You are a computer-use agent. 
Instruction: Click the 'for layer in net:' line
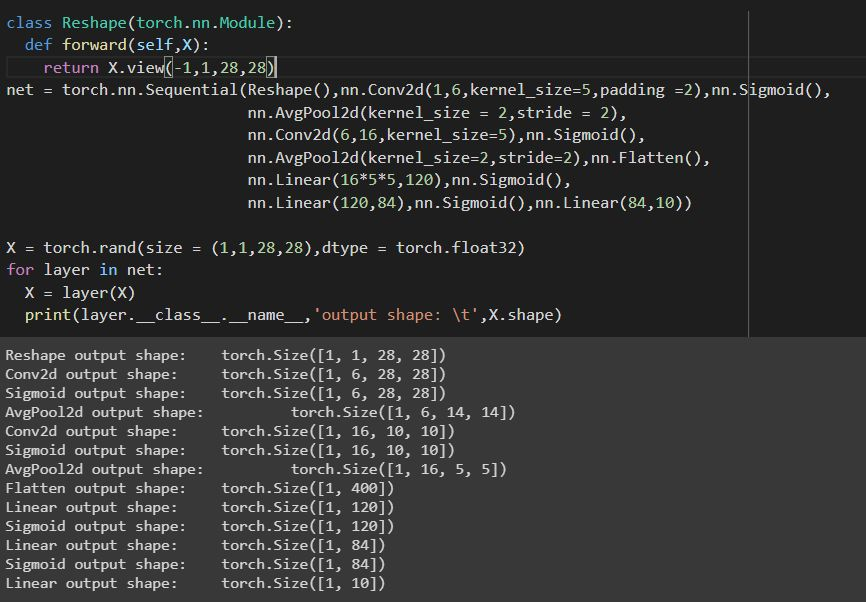(x=85, y=270)
